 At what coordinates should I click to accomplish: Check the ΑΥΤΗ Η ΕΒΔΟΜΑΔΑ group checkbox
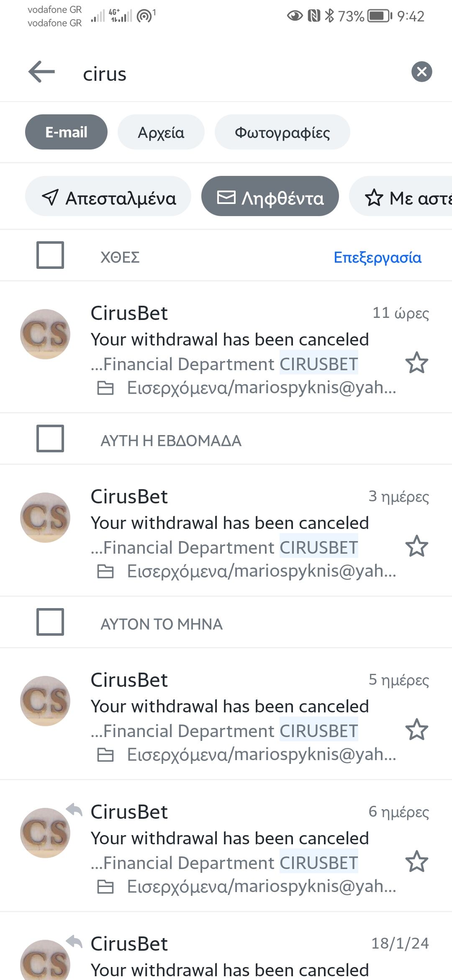(50, 438)
